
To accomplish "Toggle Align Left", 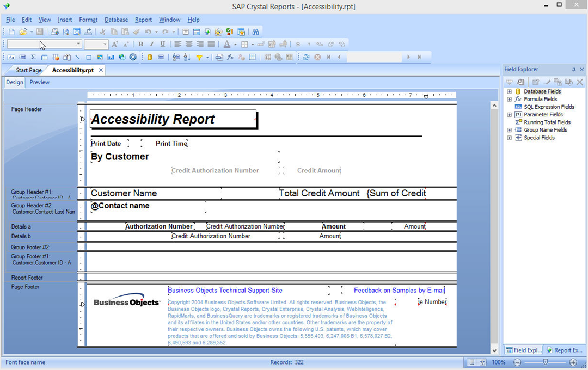I will (x=177, y=44).
